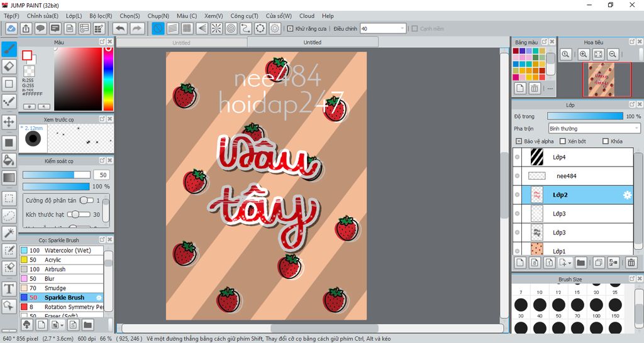Open Lớp2 layer settings gear

click(x=627, y=195)
